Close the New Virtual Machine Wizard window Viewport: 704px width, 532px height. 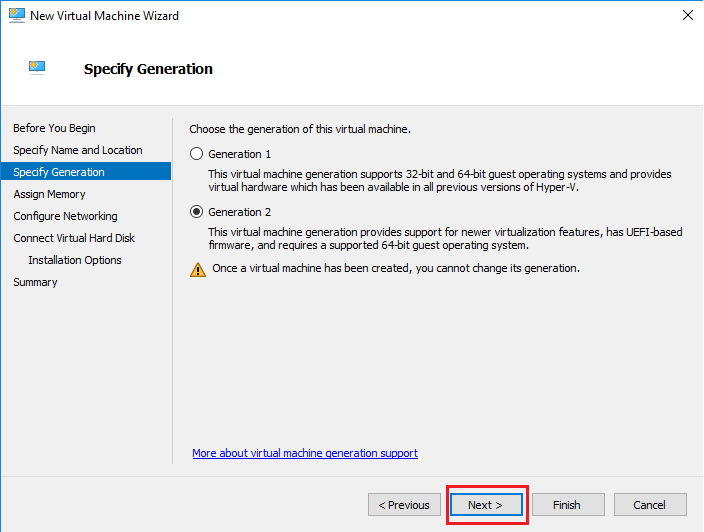pos(687,16)
